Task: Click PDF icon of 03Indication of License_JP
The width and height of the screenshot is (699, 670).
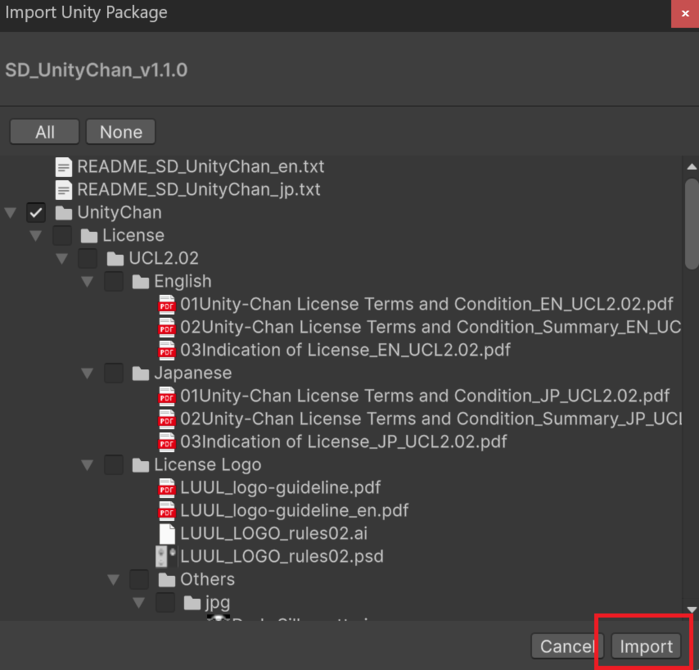Action: click(167, 442)
